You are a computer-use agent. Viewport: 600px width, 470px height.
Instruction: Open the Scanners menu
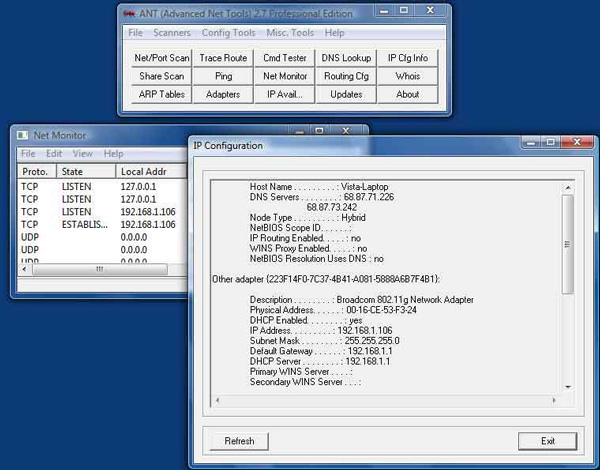172,33
